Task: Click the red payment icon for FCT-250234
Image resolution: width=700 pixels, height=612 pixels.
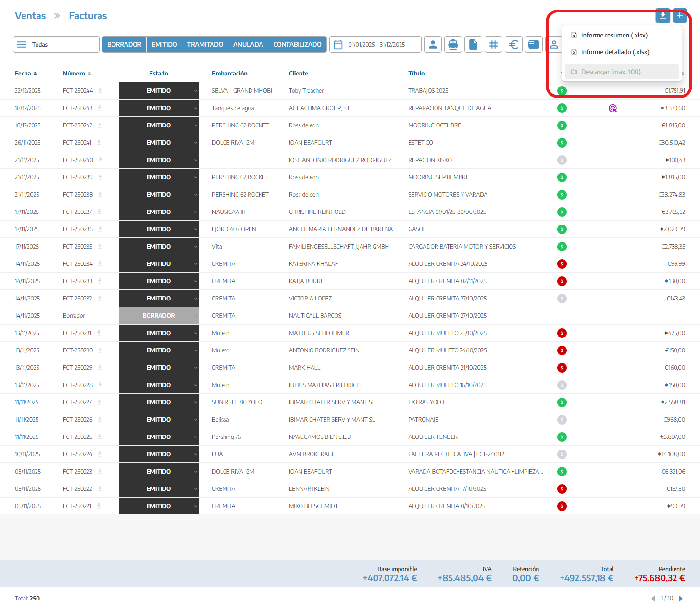Action: [562, 264]
